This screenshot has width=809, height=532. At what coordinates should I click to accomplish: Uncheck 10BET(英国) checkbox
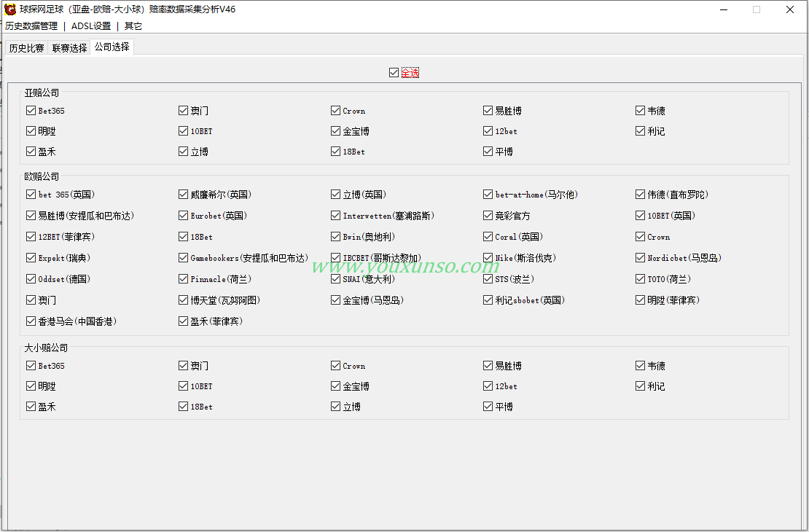pyautogui.click(x=641, y=216)
